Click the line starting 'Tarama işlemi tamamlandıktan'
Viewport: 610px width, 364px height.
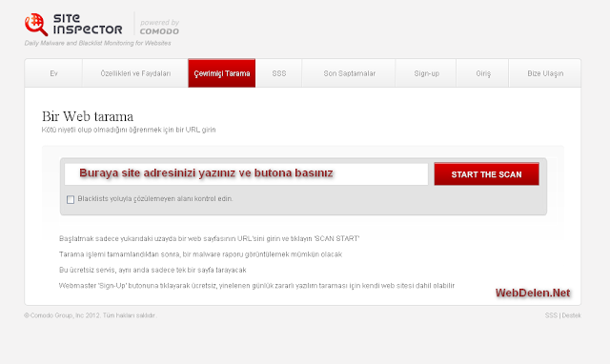(x=200, y=254)
